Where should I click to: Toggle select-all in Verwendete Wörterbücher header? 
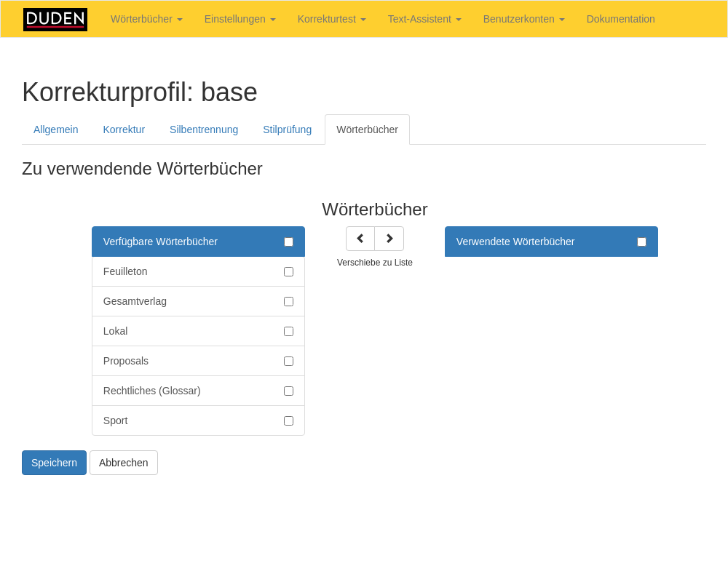click(641, 242)
